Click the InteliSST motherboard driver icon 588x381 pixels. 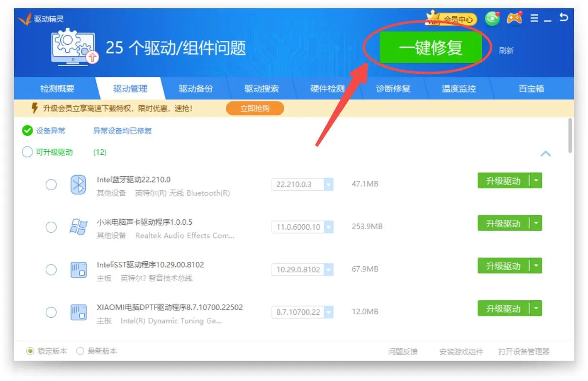tap(78, 270)
